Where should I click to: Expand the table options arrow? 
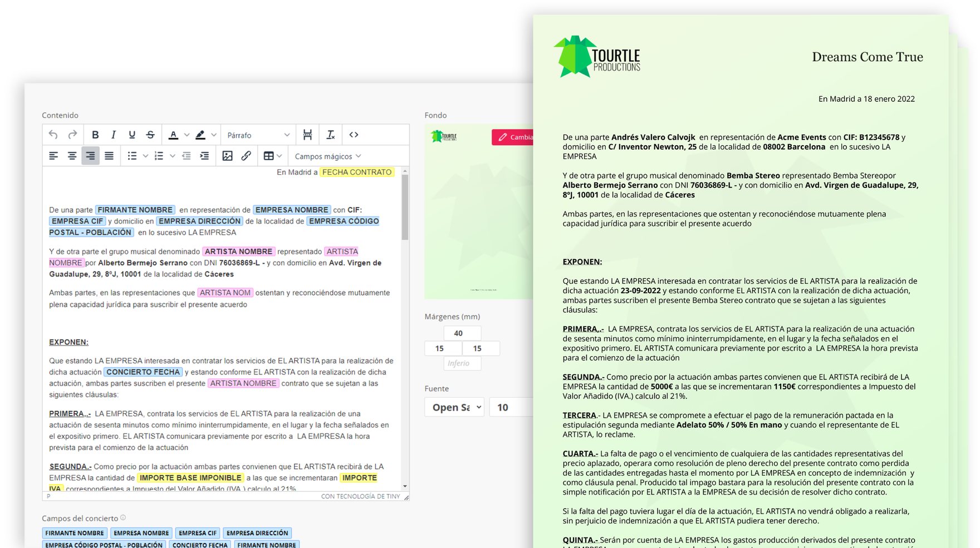coord(280,156)
